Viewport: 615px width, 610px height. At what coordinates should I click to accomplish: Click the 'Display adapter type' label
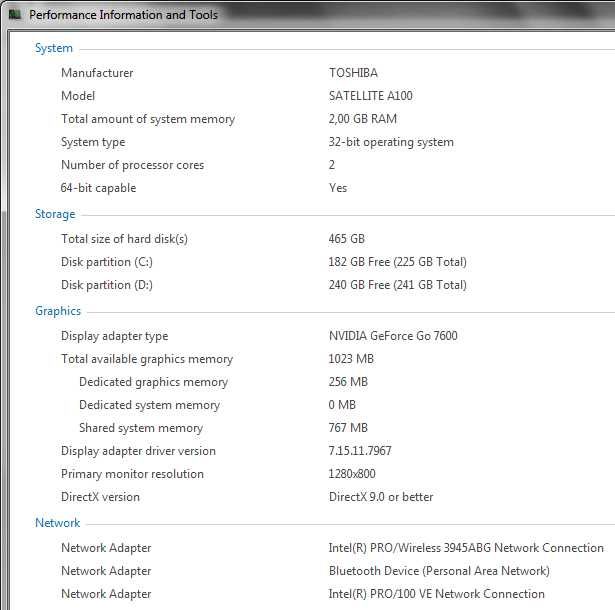point(115,336)
